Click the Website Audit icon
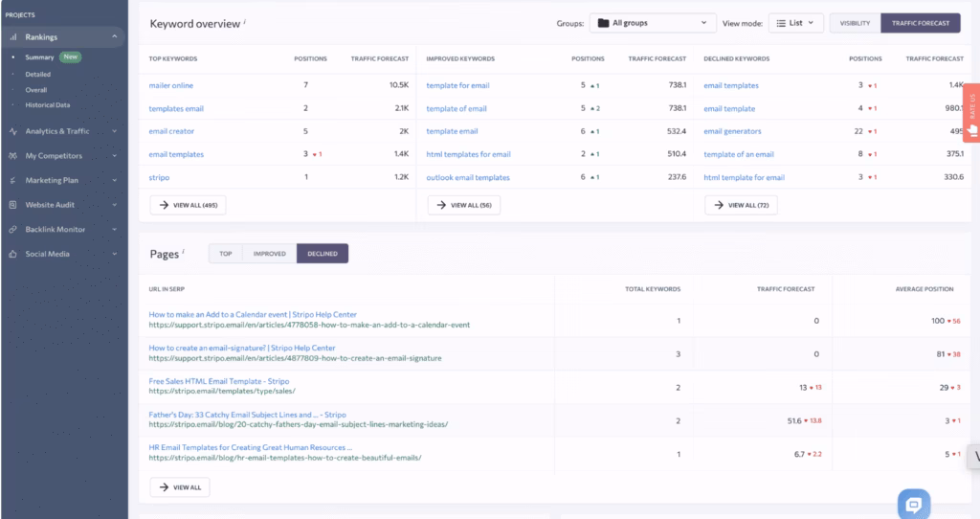This screenshot has height=519, width=980. point(13,205)
